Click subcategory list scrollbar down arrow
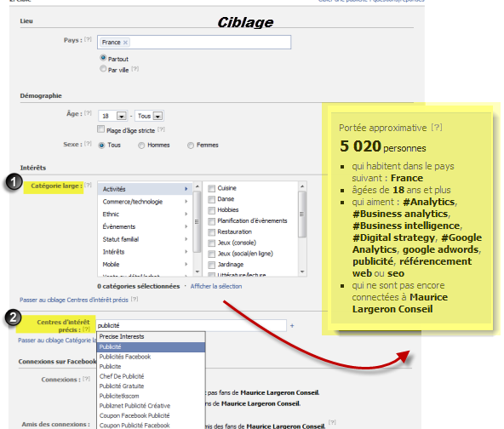The image size is (504, 429). point(302,272)
